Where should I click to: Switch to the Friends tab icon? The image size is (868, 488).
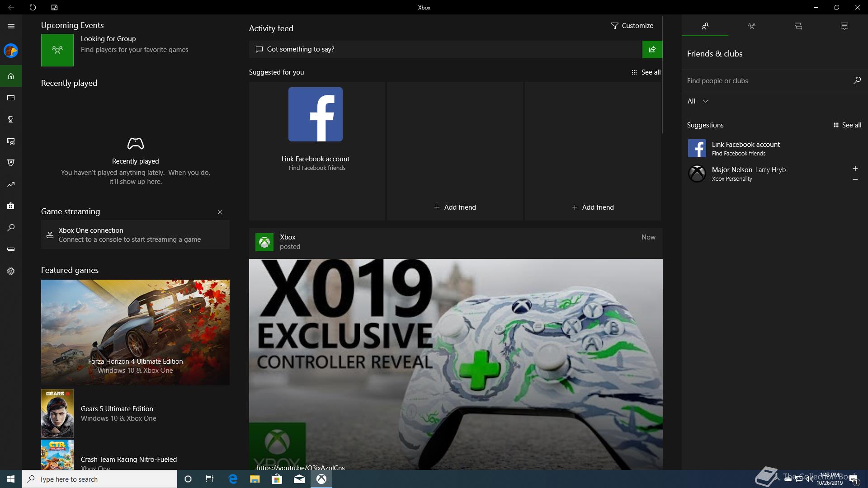coord(705,26)
